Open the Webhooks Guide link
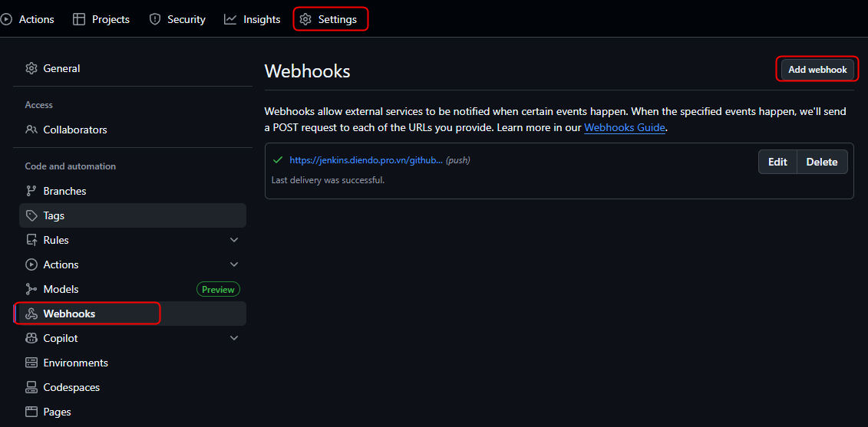Viewport: 868px width, 427px height. click(x=624, y=127)
